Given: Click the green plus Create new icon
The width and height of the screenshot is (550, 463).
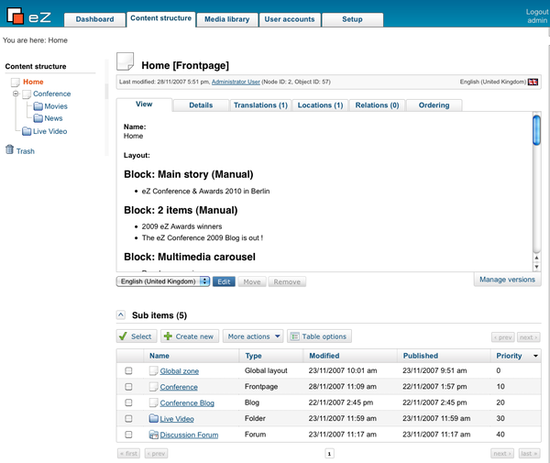Looking at the screenshot, I should pyautogui.click(x=168, y=336).
